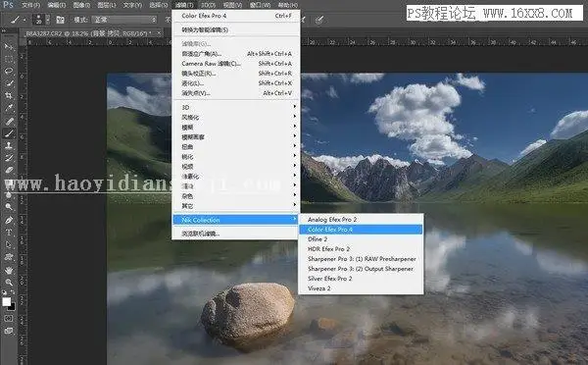Choose 消失点(V)...

click(x=235, y=93)
